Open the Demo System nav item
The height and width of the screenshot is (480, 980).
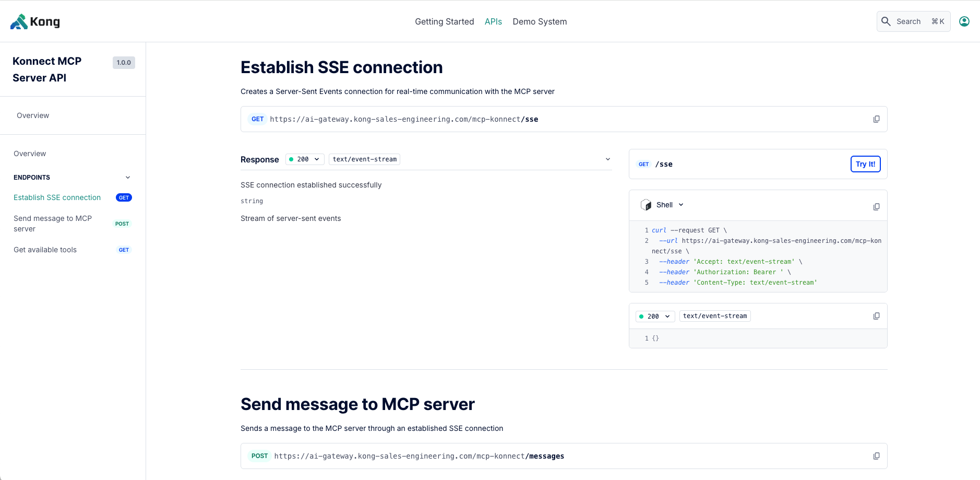(539, 21)
